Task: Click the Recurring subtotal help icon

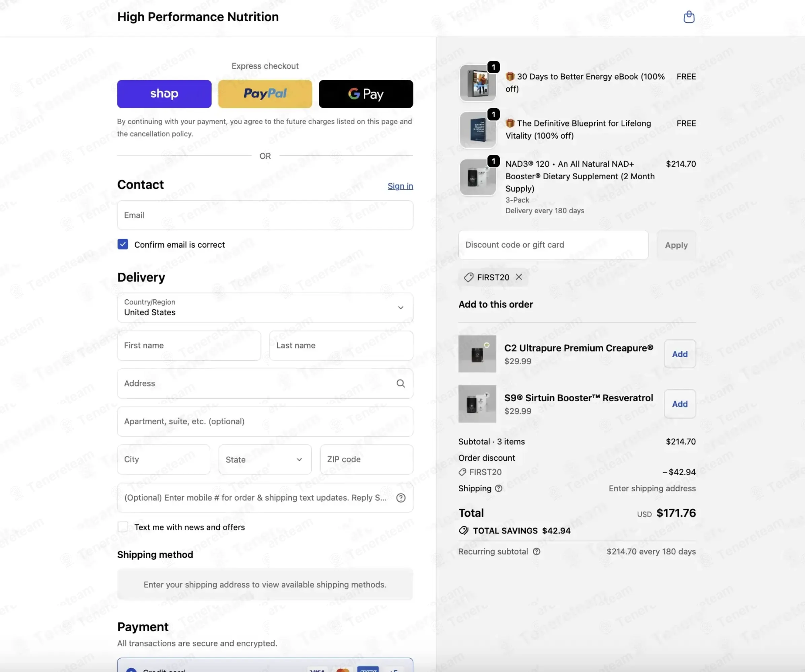Action: point(537,551)
